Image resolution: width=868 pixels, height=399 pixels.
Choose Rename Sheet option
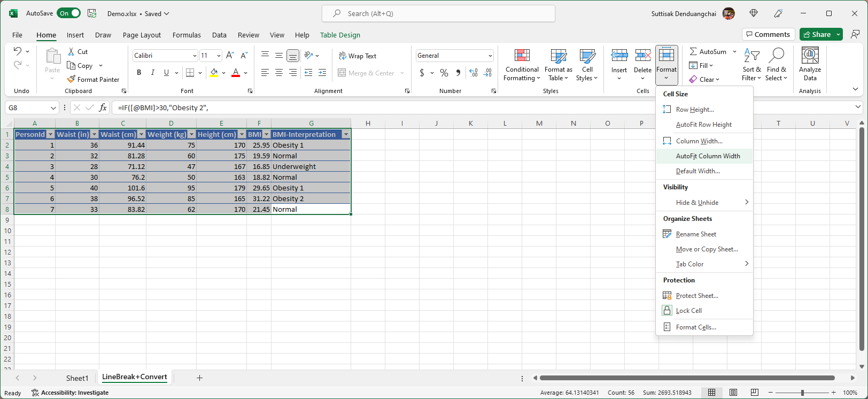pos(704,234)
